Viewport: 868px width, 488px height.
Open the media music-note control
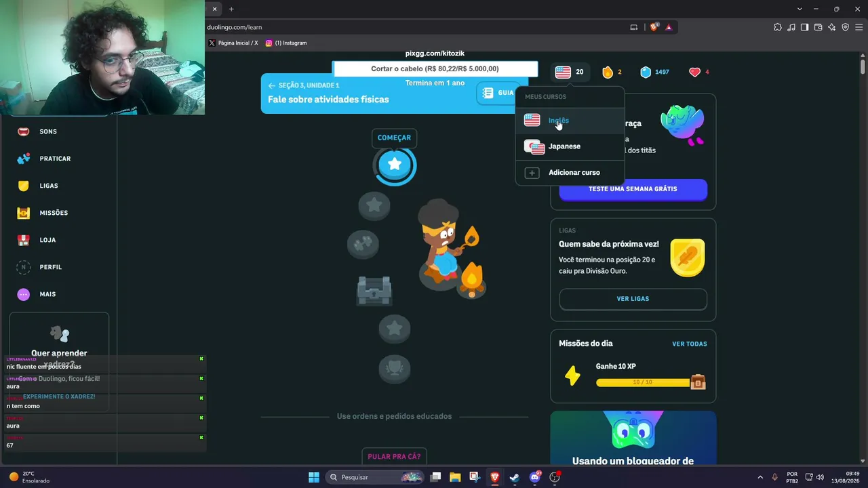click(791, 27)
